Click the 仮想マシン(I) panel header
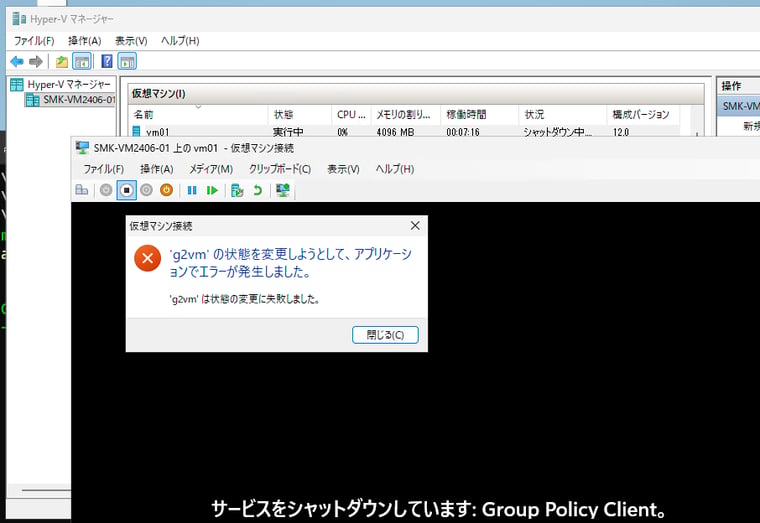 (x=416, y=94)
